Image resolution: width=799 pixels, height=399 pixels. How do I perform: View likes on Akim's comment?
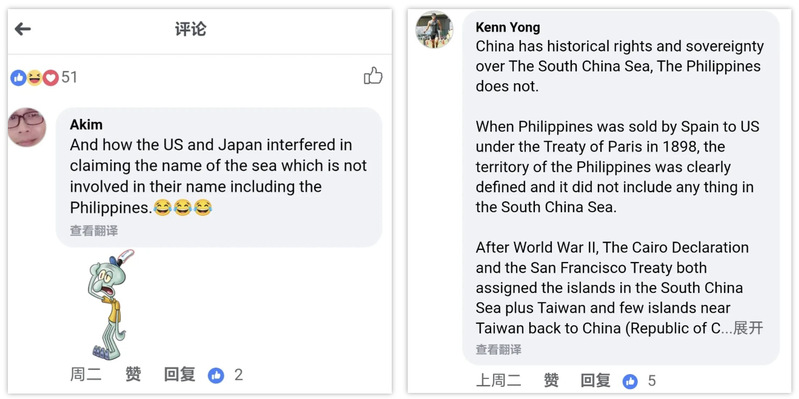tap(225, 376)
